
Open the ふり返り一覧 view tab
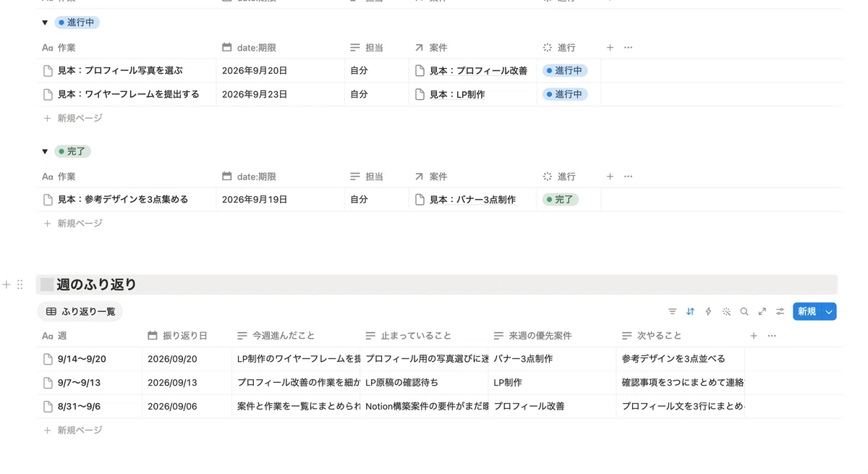[80, 312]
